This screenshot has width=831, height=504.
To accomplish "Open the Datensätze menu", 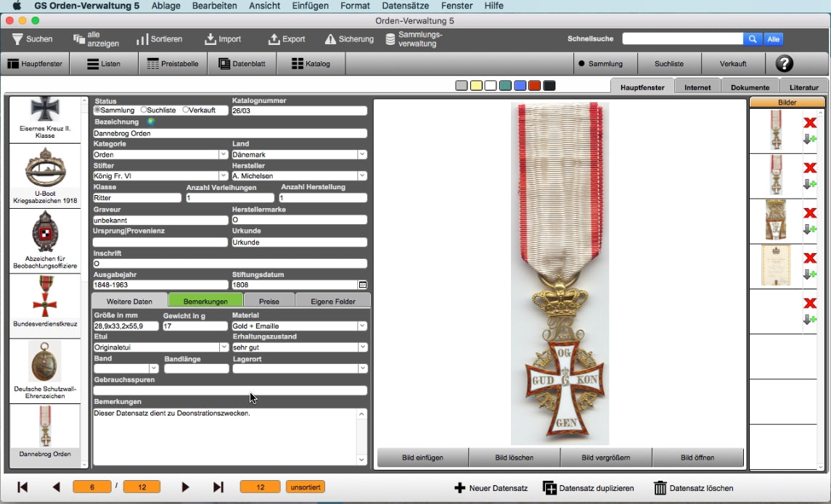I will point(405,6).
